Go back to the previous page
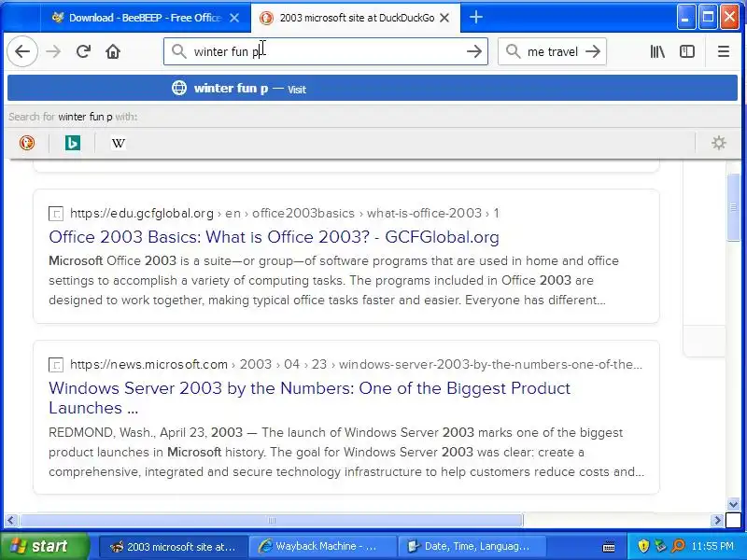Image resolution: width=747 pixels, height=560 pixels. [x=22, y=51]
